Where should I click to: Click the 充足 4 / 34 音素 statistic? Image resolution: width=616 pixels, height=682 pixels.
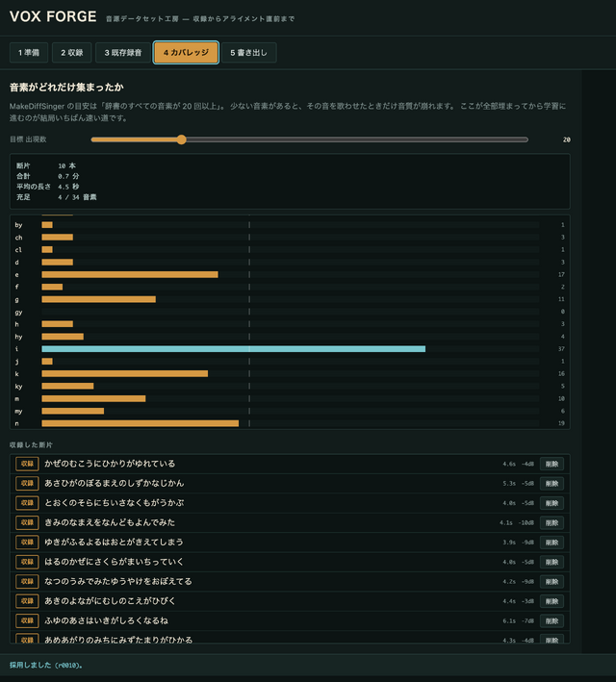[x=56, y=197]
